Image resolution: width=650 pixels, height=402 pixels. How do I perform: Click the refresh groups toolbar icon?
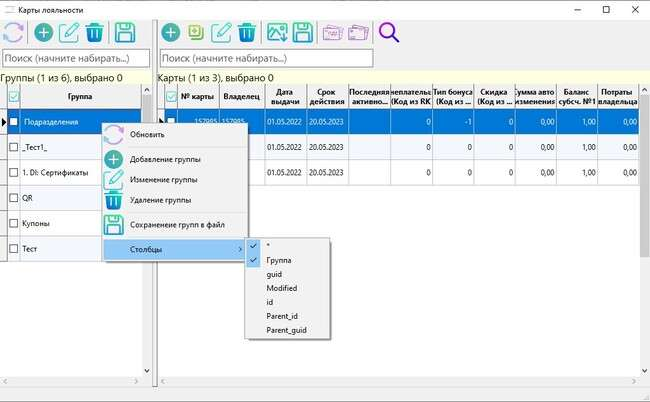pyautogui.click(x=13, y=33)
